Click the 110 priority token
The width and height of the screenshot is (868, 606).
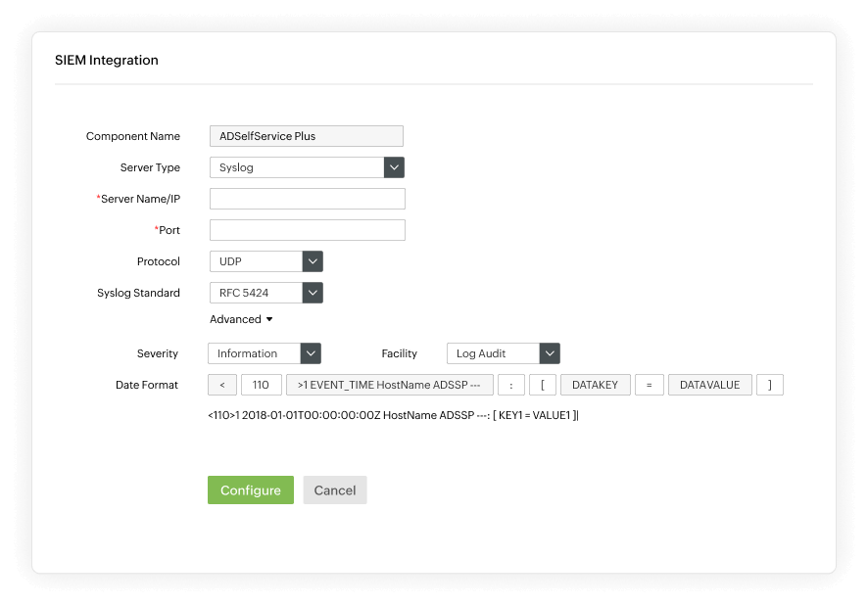(x=261, y=384)
